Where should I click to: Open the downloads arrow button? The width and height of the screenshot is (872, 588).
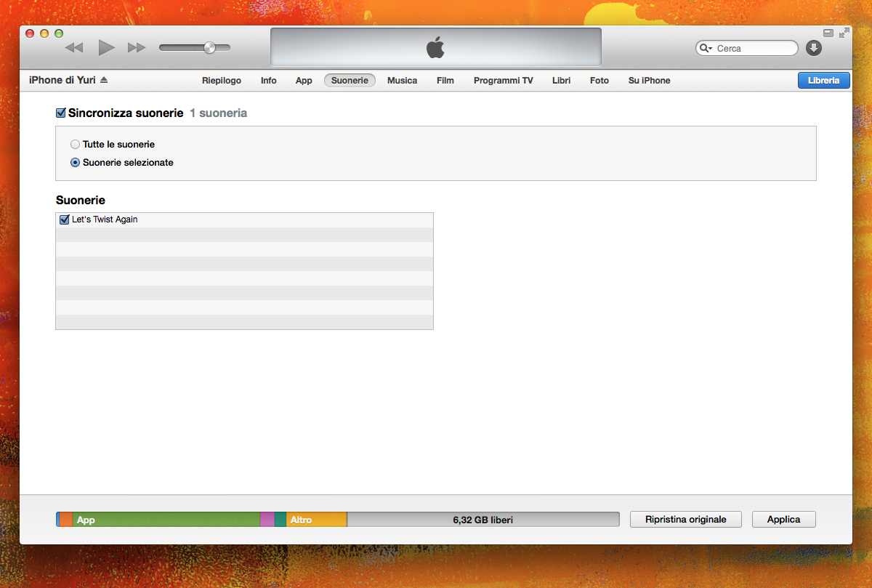pos(814,48)
